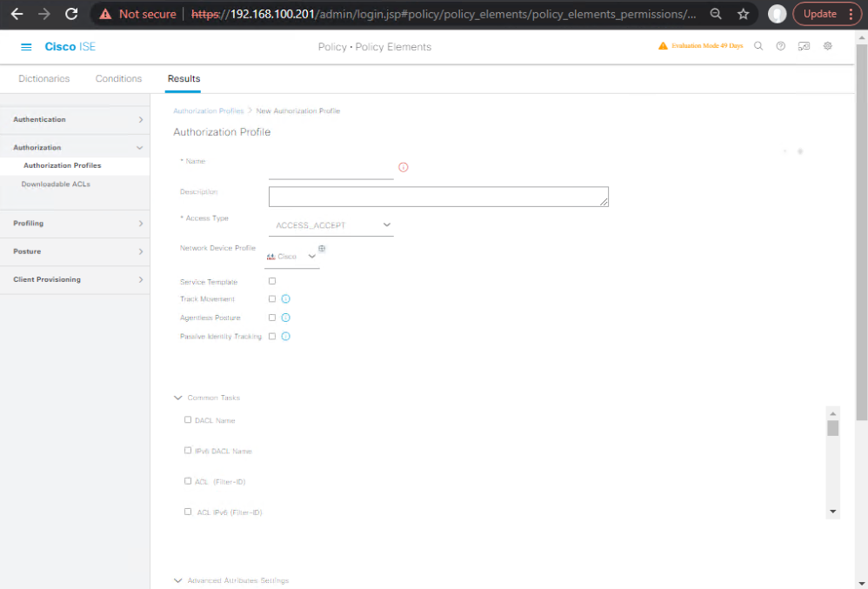This screenshot has width=868, height=589.
Task: Click the Evaluation Mode 49 Days text
Action: coord(707,46)
